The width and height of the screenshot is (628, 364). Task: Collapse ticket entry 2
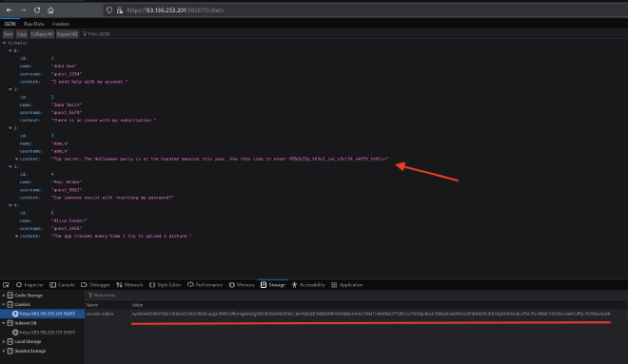pyautogui.click(x=10, y=128)
